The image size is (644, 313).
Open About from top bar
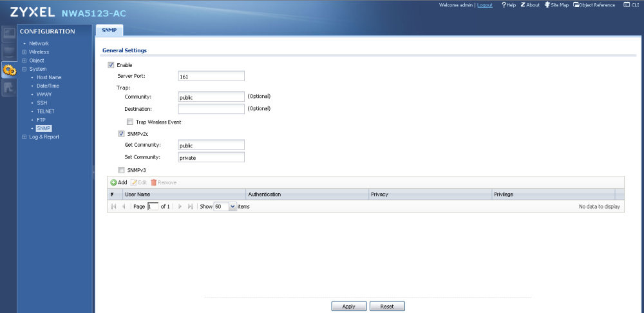[530, 5]
